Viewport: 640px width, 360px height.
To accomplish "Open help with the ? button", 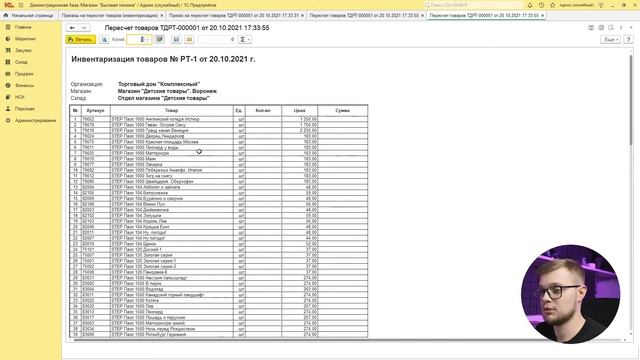I will (629, 40).
